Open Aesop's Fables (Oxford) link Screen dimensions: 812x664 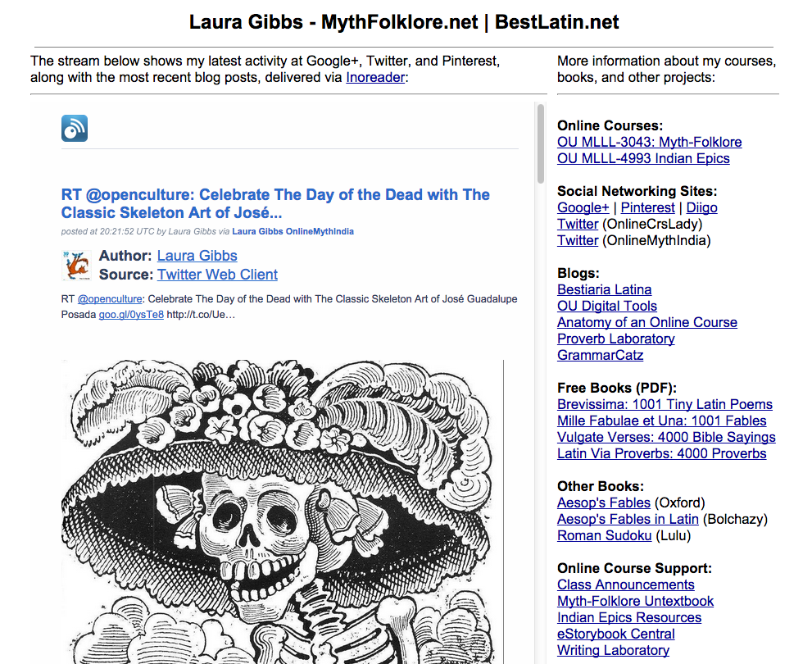point(604,503)
